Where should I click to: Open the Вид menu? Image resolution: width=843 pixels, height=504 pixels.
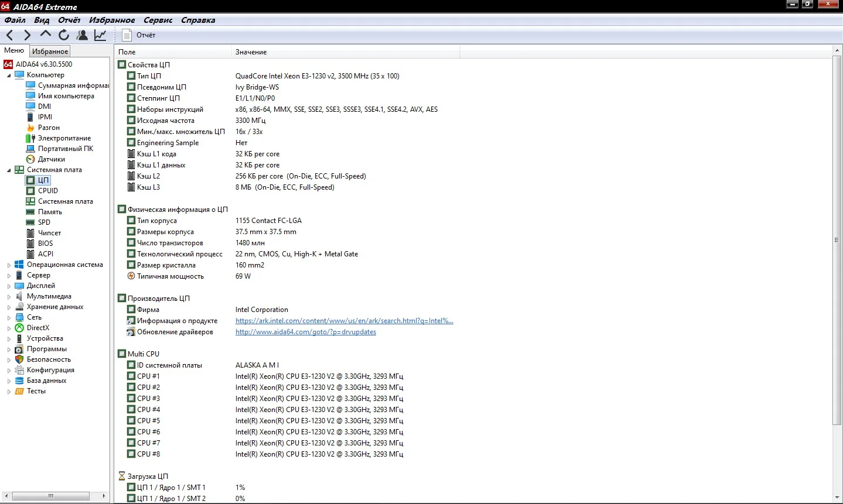click(42, 20)
